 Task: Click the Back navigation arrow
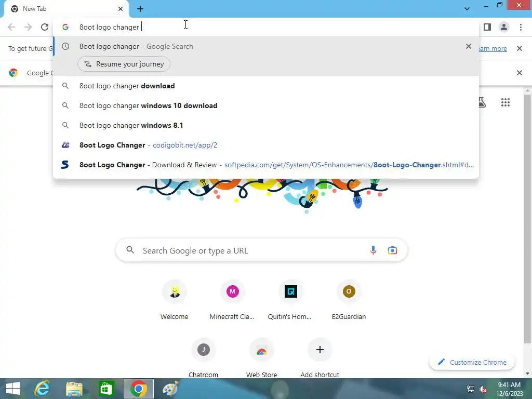coord(11,27)
